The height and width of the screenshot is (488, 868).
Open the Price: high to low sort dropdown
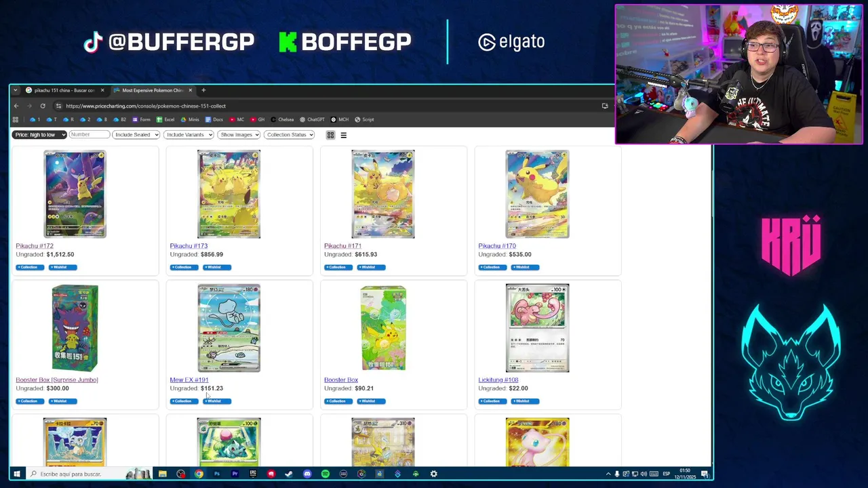[39, 135]
